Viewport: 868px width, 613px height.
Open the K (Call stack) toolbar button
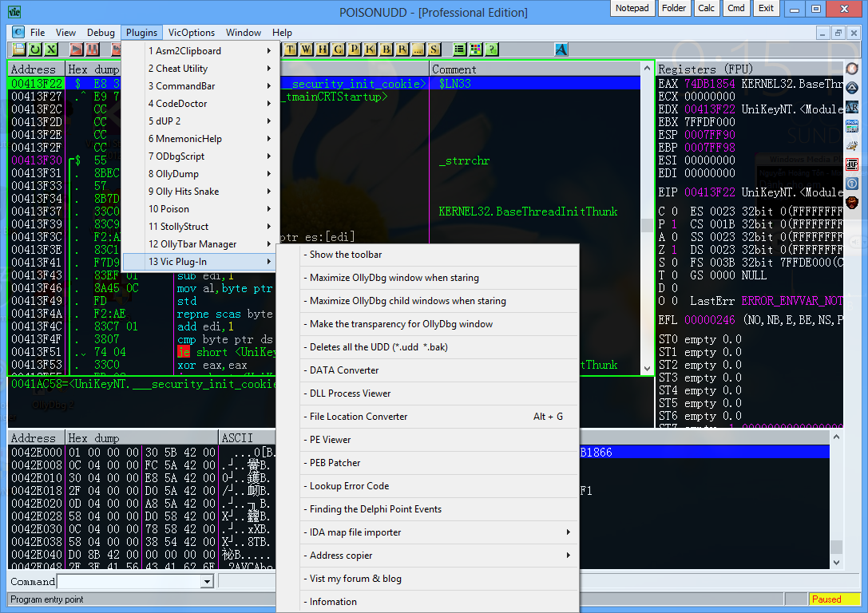click(x=371, y=49)
